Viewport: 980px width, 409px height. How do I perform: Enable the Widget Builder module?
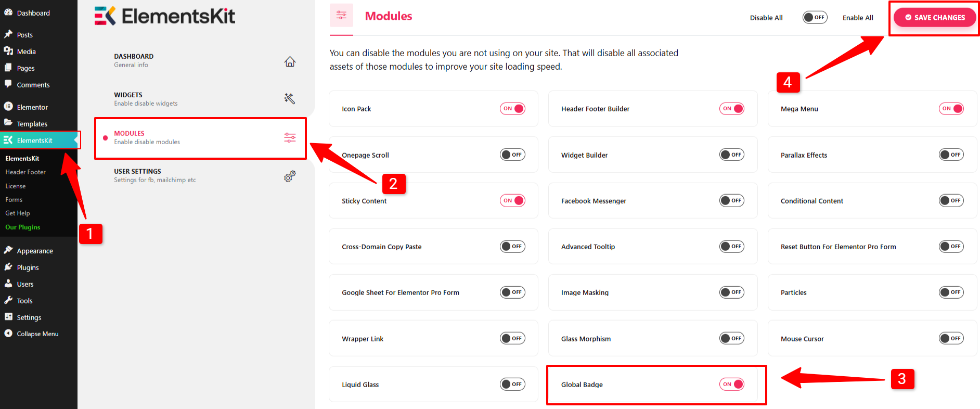tap(732, 155)
